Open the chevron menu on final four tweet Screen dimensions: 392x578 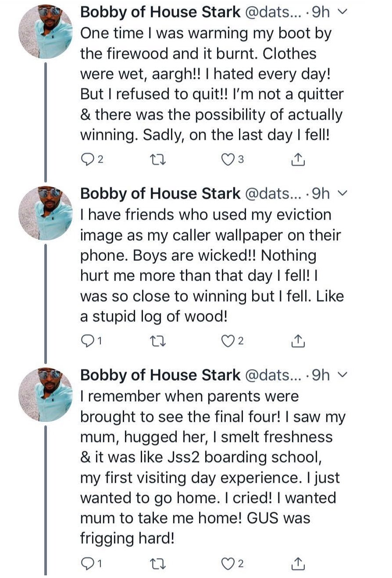pos(344,375)
